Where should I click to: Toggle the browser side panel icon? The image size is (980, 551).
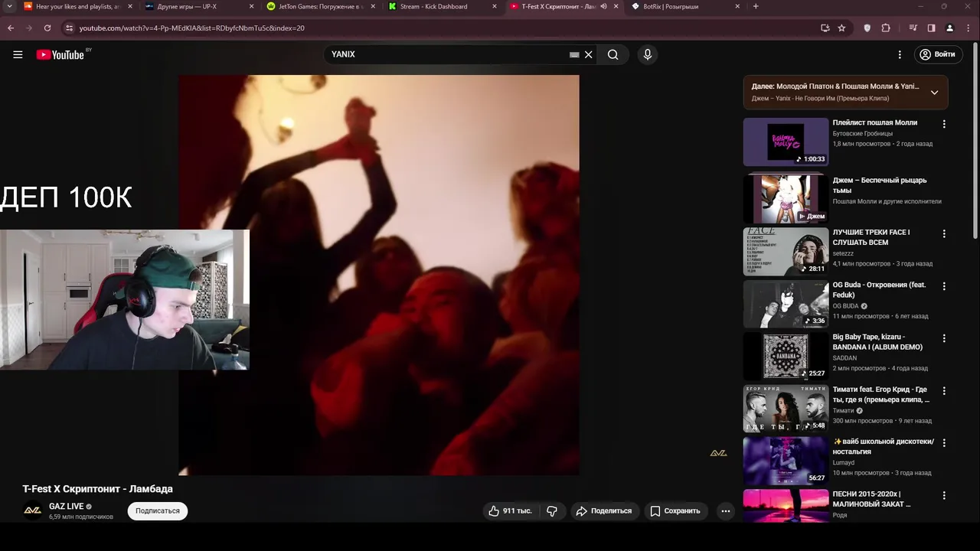(931, 28)
